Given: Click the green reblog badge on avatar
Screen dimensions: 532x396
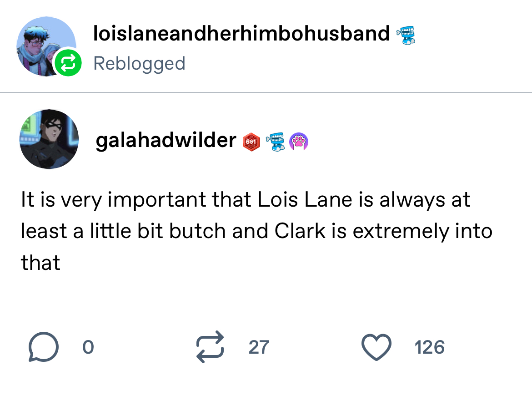Looking at the screenshot, I should click(x=68, y=63).
